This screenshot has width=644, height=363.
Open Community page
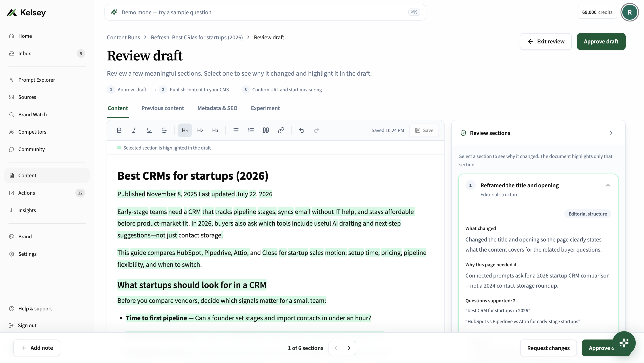pos(47,149)
